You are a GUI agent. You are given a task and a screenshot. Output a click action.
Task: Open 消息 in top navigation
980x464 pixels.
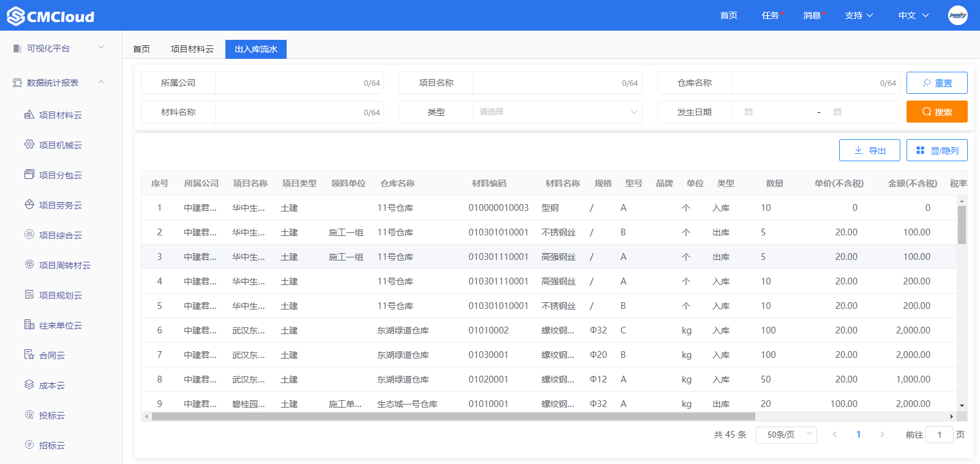point(812,15)
